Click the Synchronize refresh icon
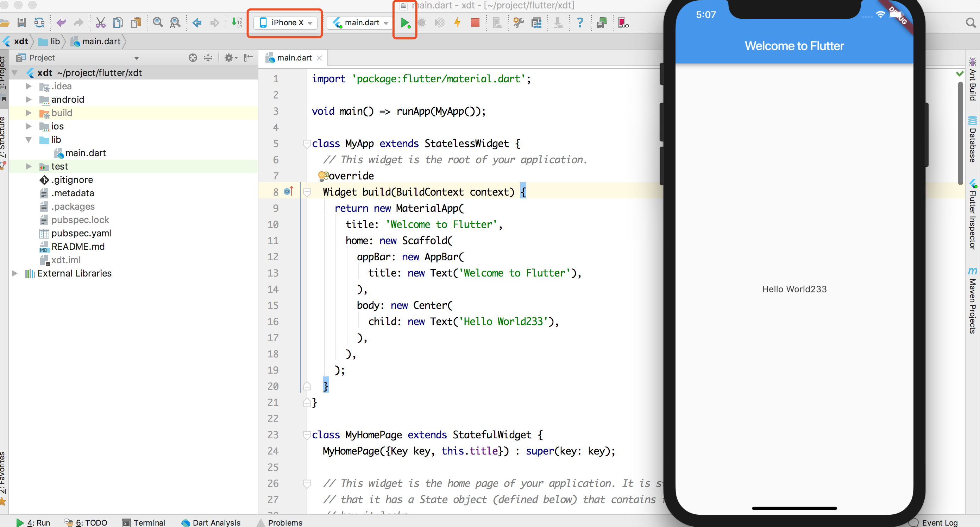Image resolution: width=980 pixels, height=527 pixels. click(39, 23)
